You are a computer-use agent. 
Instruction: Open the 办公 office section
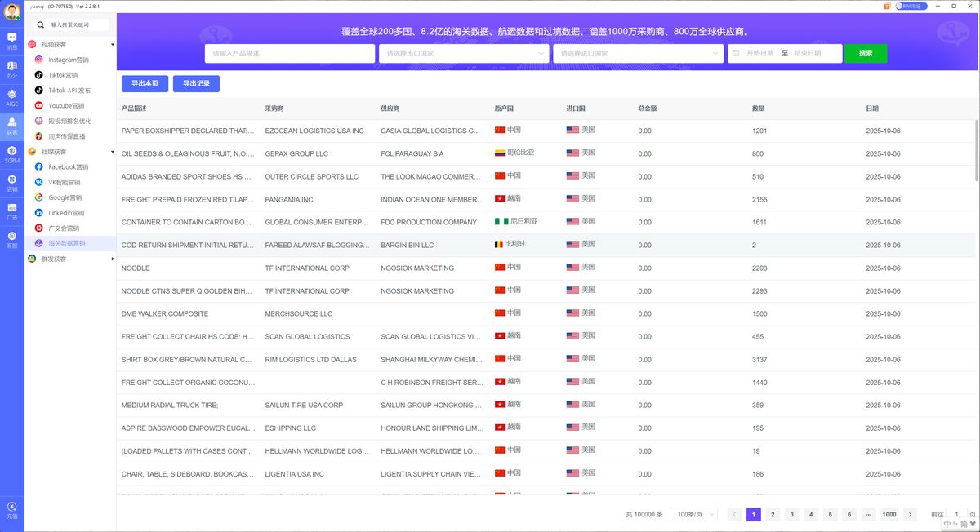[11, 69]
